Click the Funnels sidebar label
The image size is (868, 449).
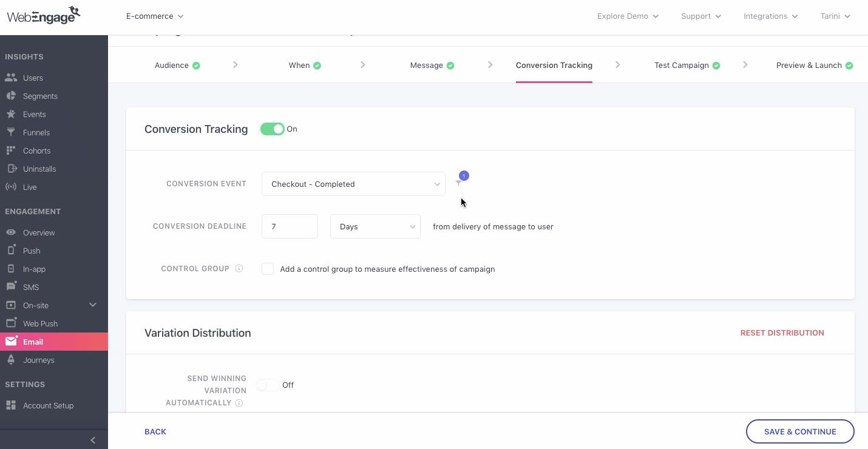(36, 132)
